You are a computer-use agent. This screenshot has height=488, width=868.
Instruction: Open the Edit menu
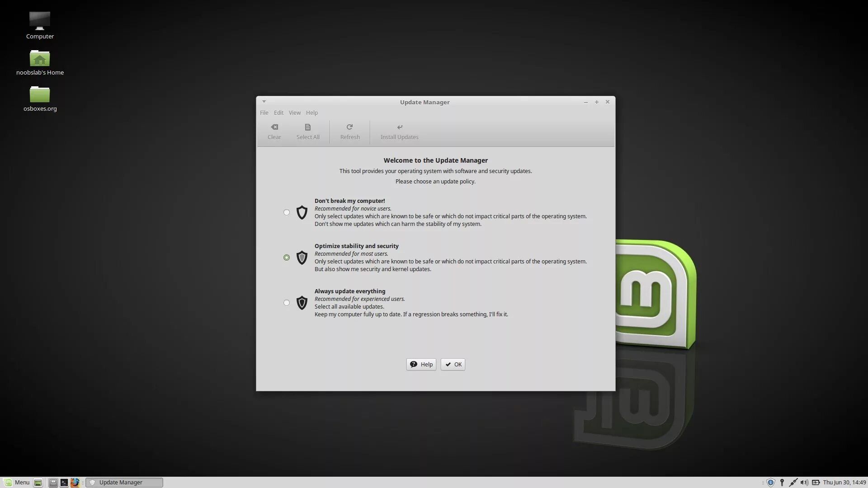point(278,113)
